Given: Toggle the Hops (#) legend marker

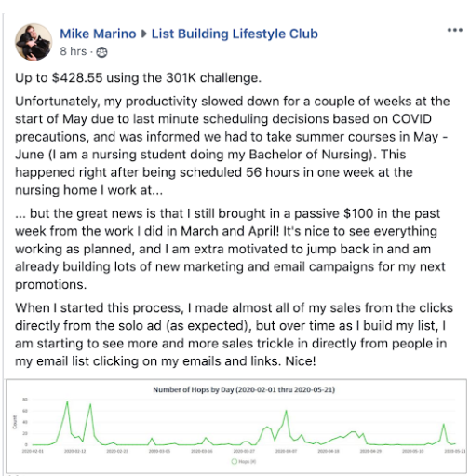Looking at the screenshot, I should tap(235, 461).
